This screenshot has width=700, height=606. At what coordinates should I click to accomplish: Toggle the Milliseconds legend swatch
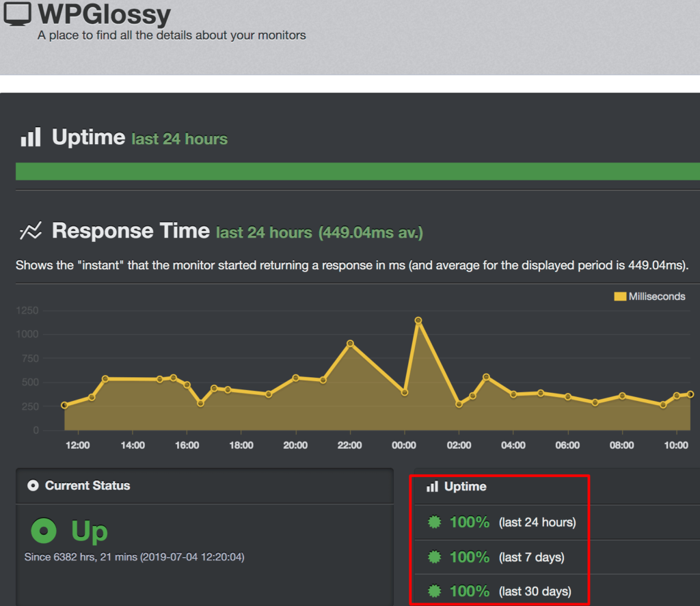click(x=619, y=297)
